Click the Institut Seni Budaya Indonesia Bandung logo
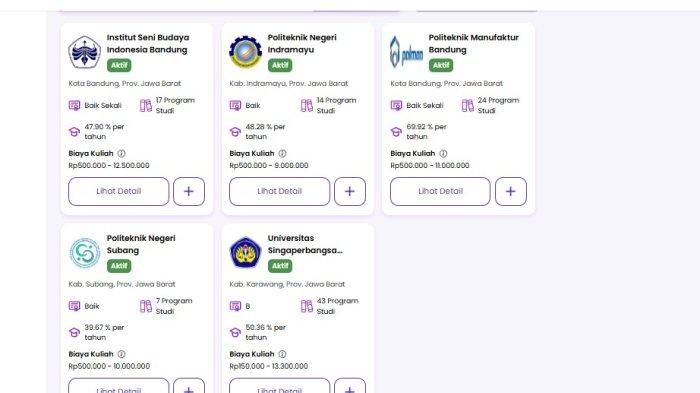Viewport: 700px width, 393px height. [x=84, y=52]
